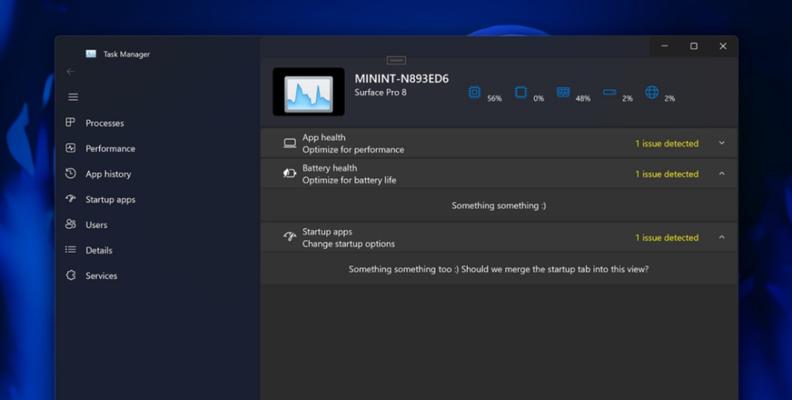This screenshot has height=400, width=792.
Task: Click the battery icon beside Battery health
Action: 289,173
